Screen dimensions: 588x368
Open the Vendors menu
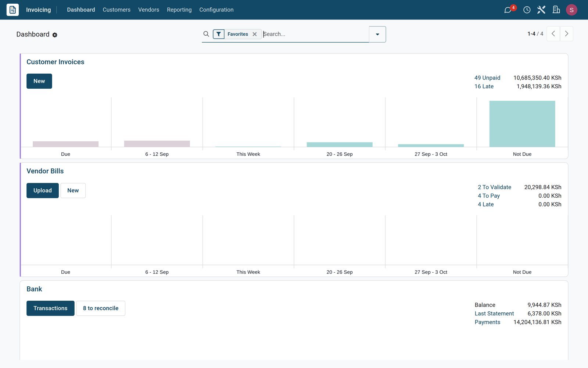[148, 10]
